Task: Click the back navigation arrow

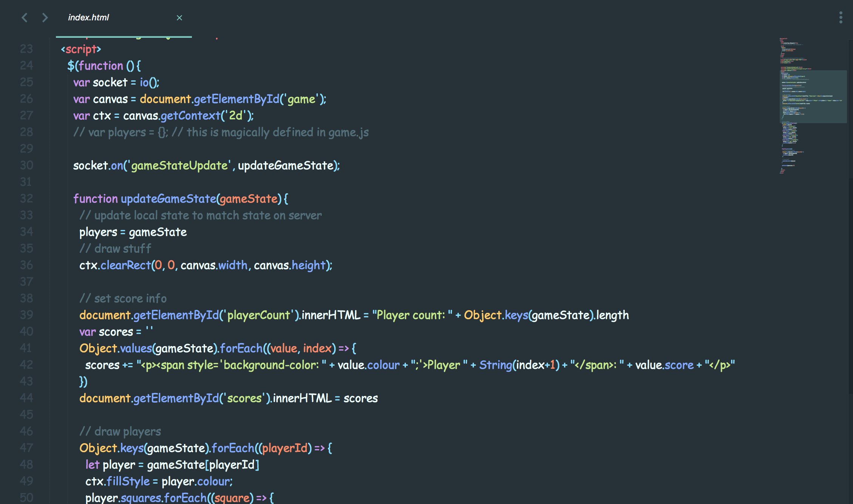Action: click(x=25, y=17)
